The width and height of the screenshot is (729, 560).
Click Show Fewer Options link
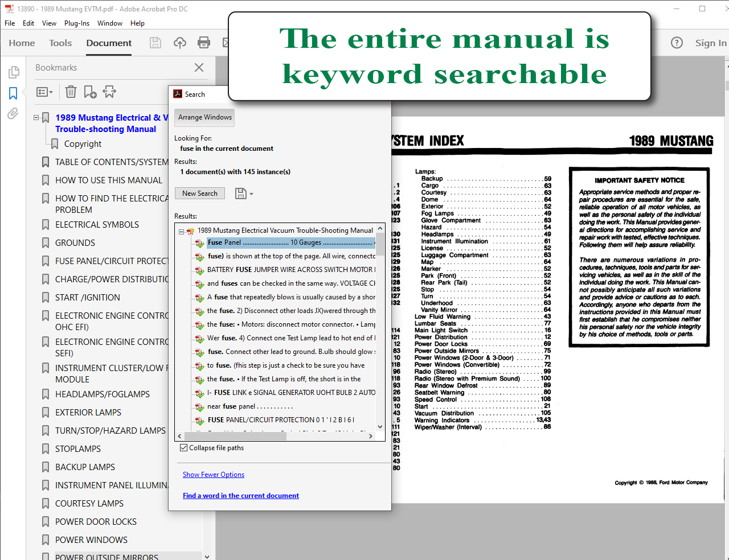pyautogui.click(x=214, y=475)
